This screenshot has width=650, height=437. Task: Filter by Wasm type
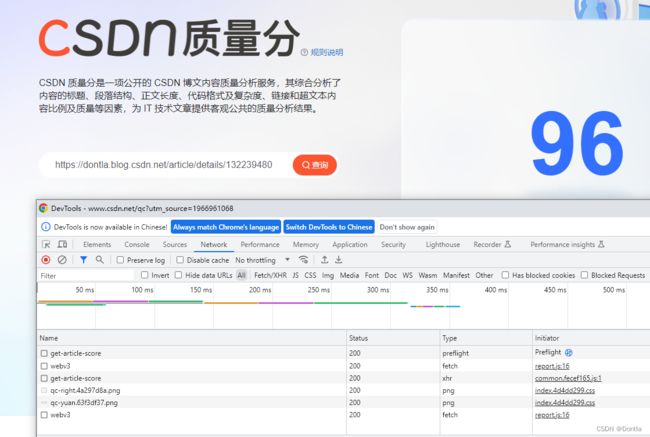[x=428, y=275]
